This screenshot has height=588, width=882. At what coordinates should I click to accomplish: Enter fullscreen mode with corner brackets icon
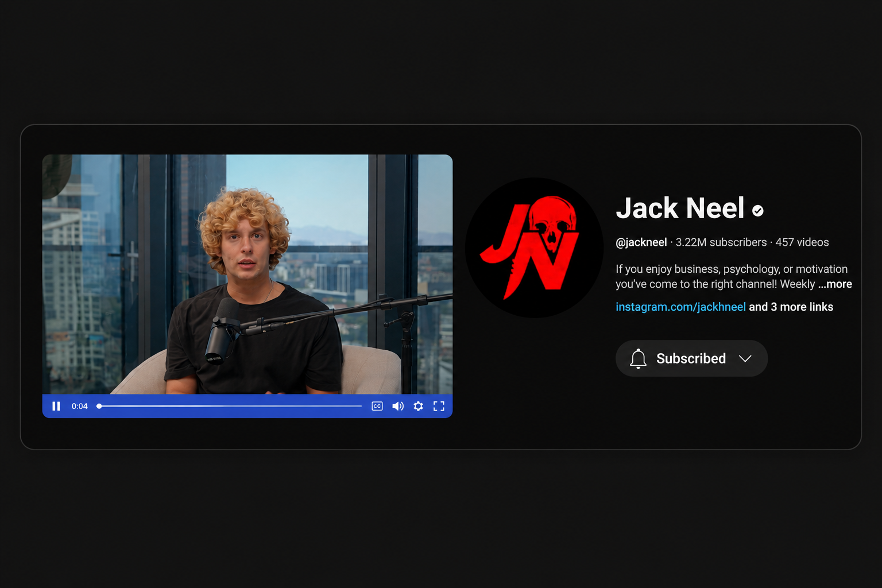(439, 406)
